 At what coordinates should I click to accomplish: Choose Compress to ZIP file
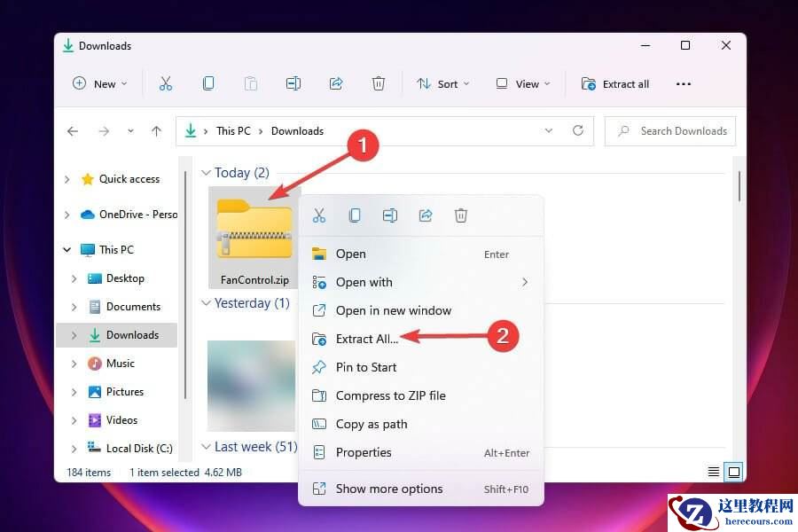coord(421,395)
